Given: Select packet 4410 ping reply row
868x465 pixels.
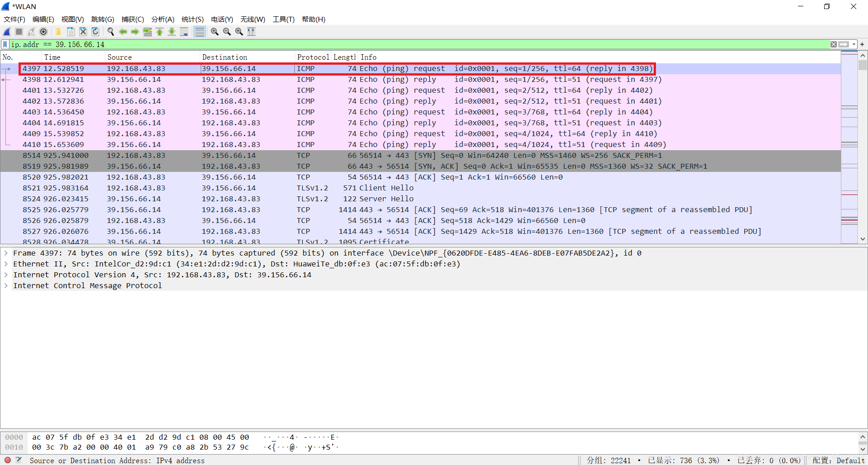Looking at the screenshot, I should coord(420,145).
